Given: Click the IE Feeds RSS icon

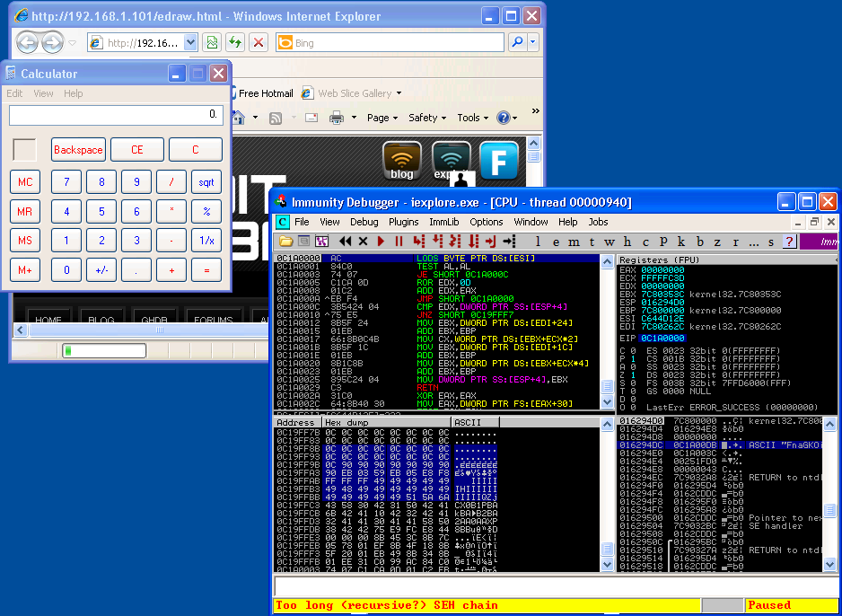Looking at the screenshot, I should tap(276, 118).
